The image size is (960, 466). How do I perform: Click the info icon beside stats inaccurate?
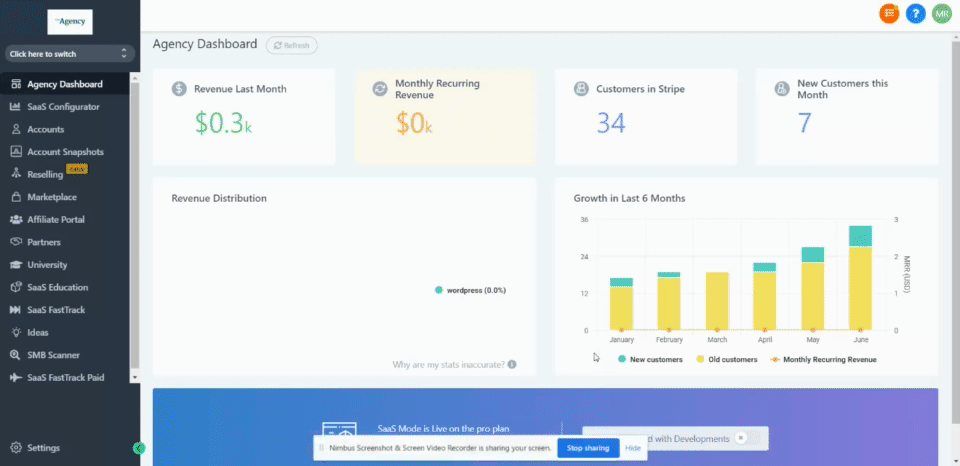click(x=512, y=365)
